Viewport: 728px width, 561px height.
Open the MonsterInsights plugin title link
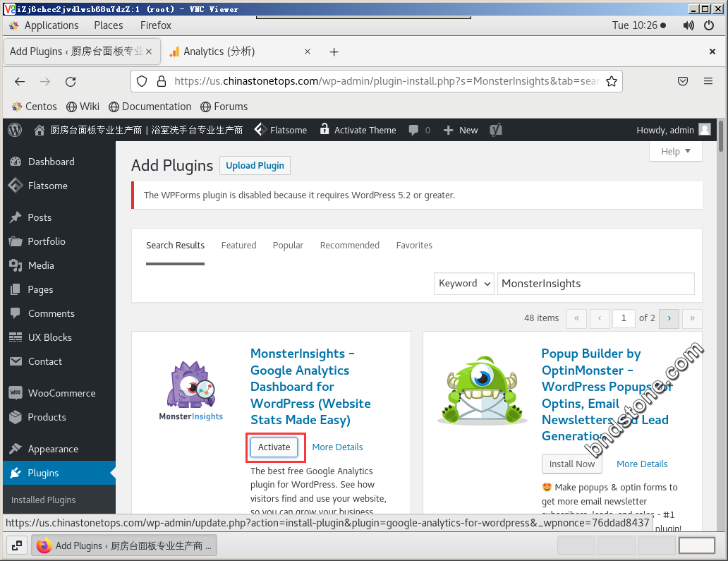pyautogui.click(x=310, y=387)
